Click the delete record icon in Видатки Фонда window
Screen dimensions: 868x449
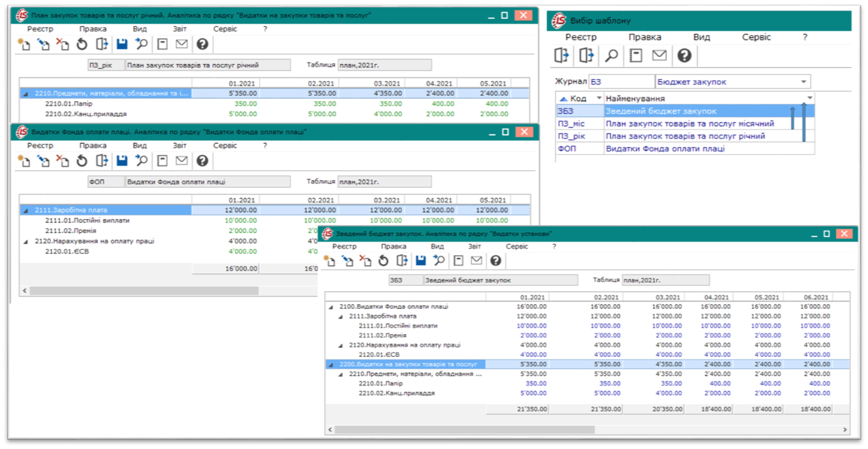point(62,161)
